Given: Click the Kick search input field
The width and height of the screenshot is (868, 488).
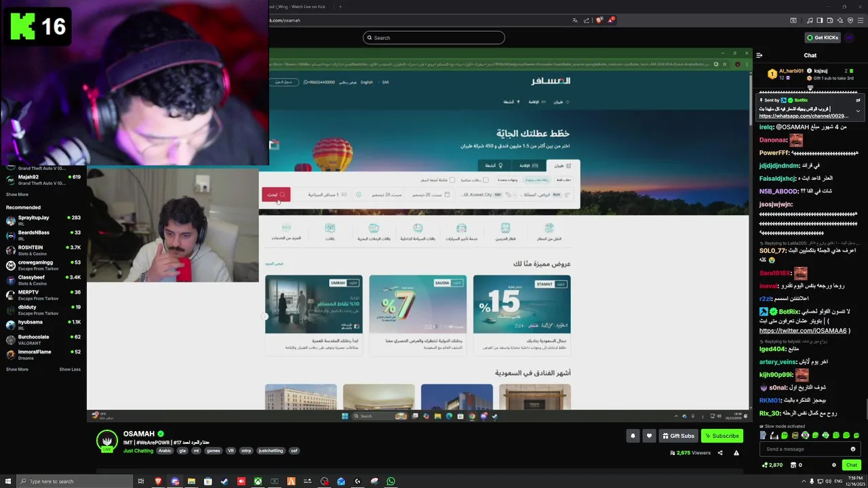Looking at the screenshot, I should pyautogui.click(x=434, y=38).
